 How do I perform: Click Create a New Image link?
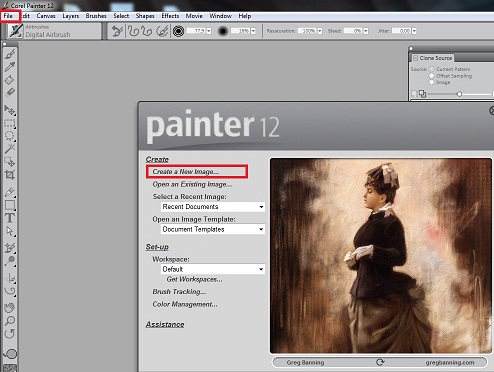coord(186,172)
